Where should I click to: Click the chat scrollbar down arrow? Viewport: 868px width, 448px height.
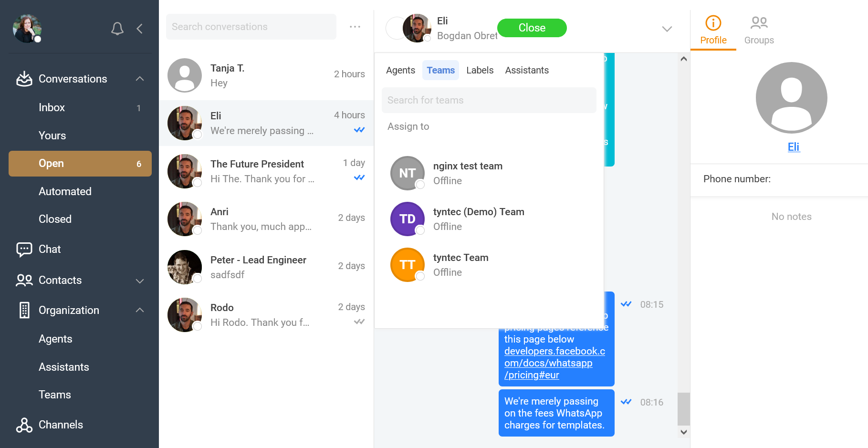click(x=683, y=432)
